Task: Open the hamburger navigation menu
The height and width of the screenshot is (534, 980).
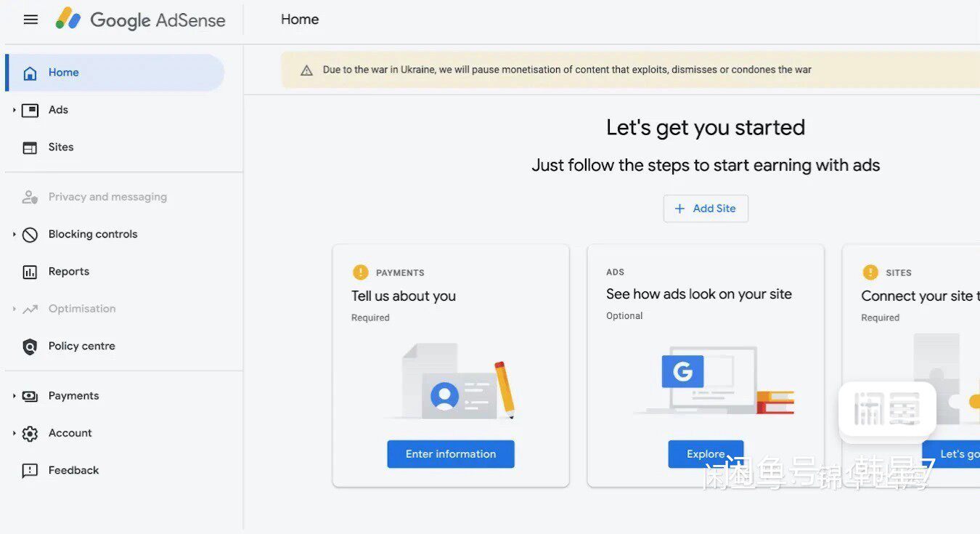Action: click(x=30, y=20)
